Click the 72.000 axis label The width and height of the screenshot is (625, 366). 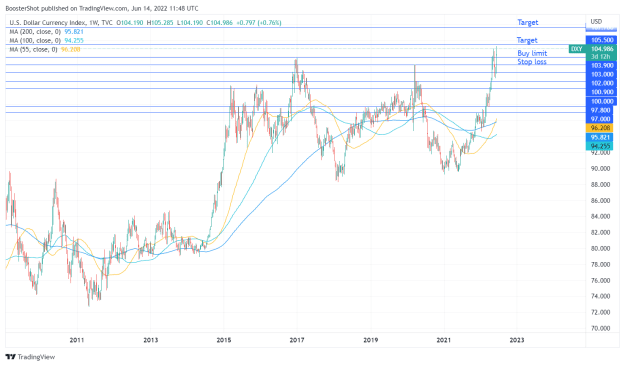[600, 312]
